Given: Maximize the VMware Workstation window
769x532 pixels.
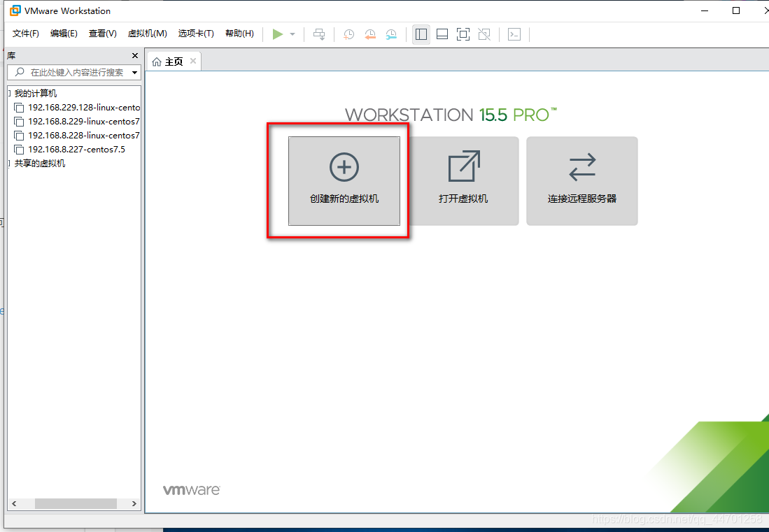Looking at the screenshot, I should click(735, 10).
